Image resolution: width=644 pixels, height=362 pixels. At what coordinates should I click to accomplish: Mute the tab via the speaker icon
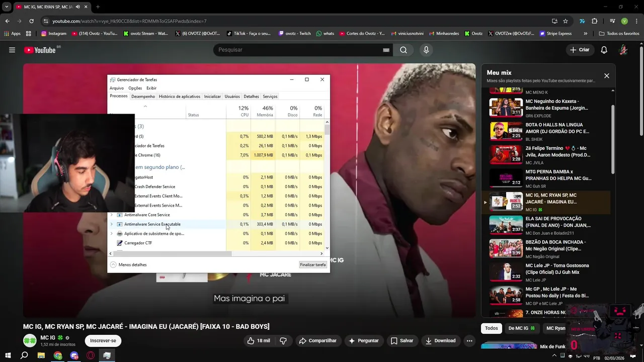click(77, 7)
